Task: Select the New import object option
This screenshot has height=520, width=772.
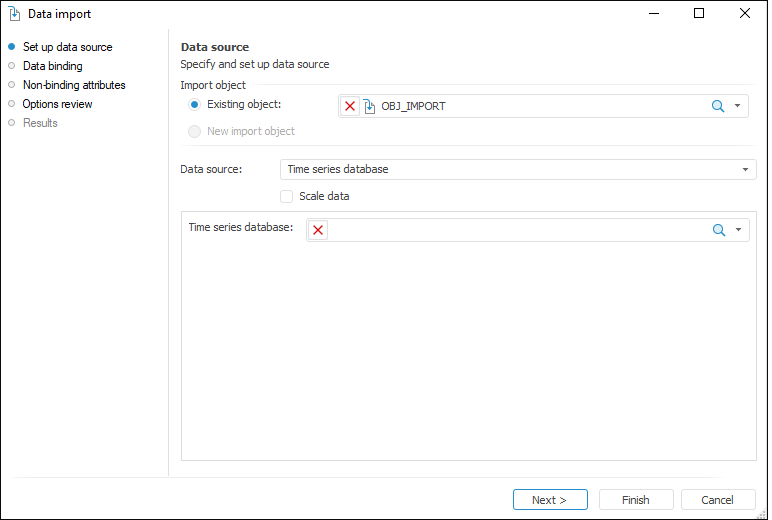Action: 195,131
